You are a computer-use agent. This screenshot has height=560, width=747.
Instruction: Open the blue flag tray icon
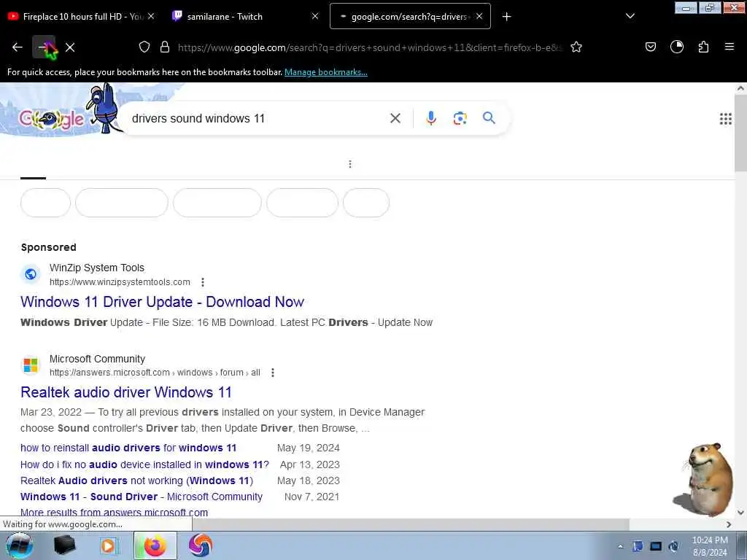pyautogui.click(x=638, y=546)
